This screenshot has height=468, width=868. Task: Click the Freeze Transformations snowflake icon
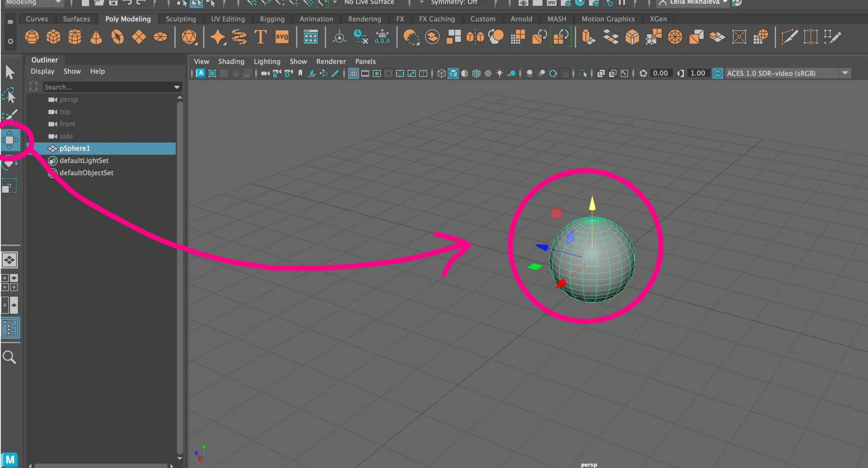coord(382,37)
